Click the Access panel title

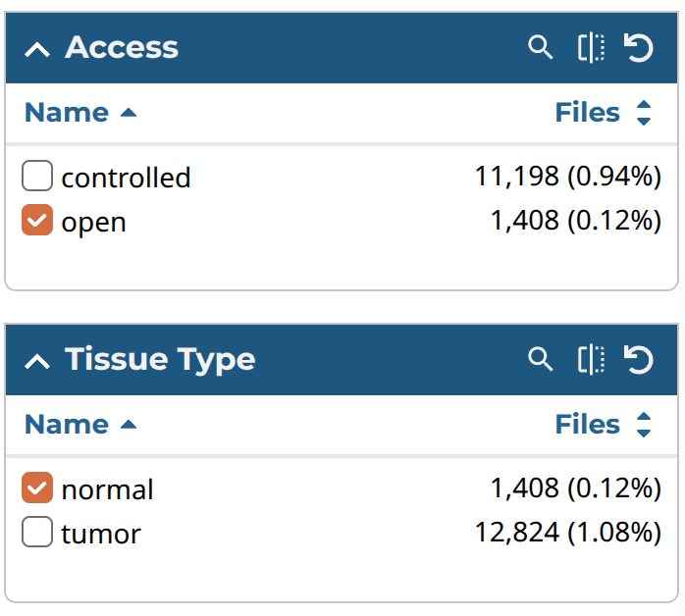click(x=122, y=47)
